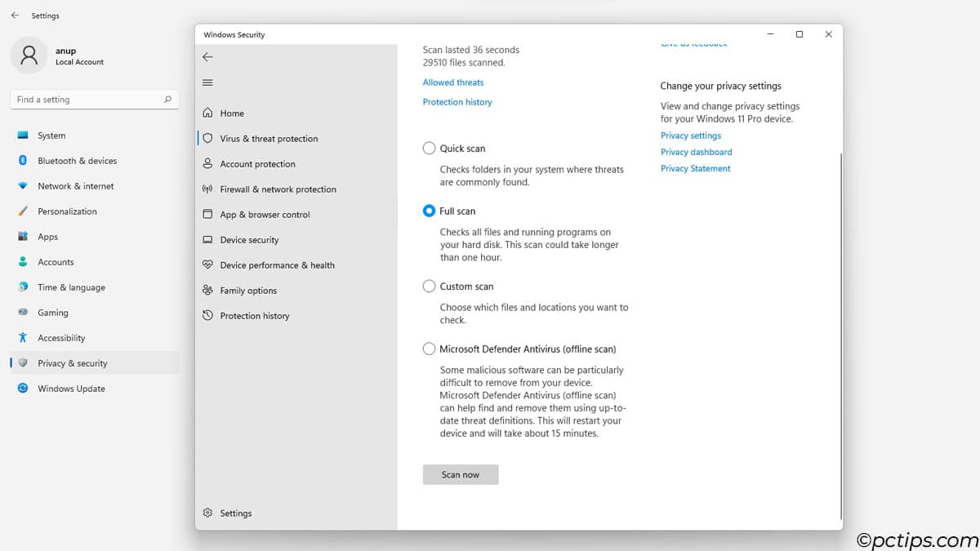The height and width of the screenshot is (551, 980).
Task: Click the Protection history clock icon
Action: (x=207, y=316)
